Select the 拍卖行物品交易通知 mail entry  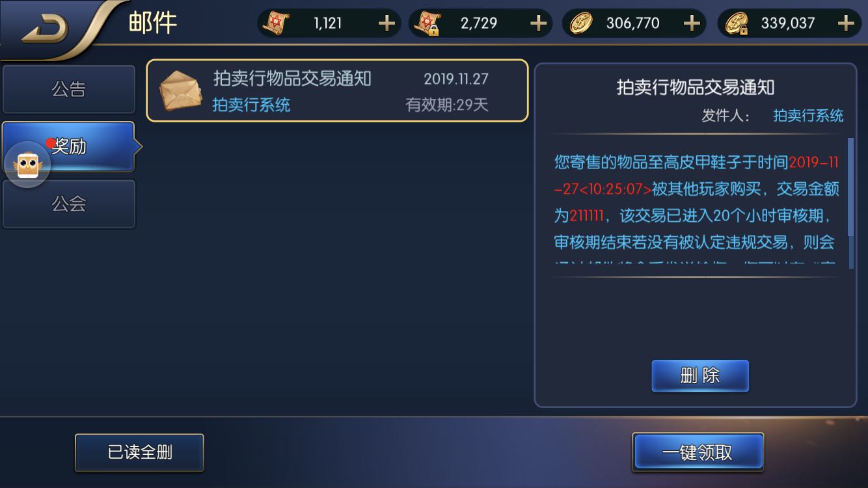pyautogui.click(x=337, y=90)
